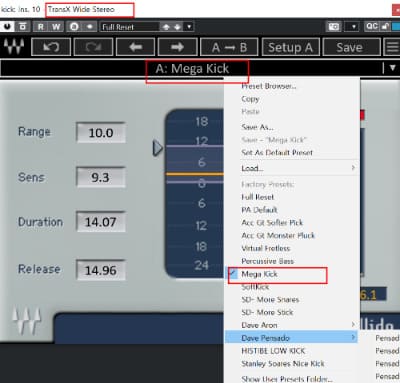Click TransX Wide Stereo window title
This screenshot has height=383, width=400.
click(81, 9)
